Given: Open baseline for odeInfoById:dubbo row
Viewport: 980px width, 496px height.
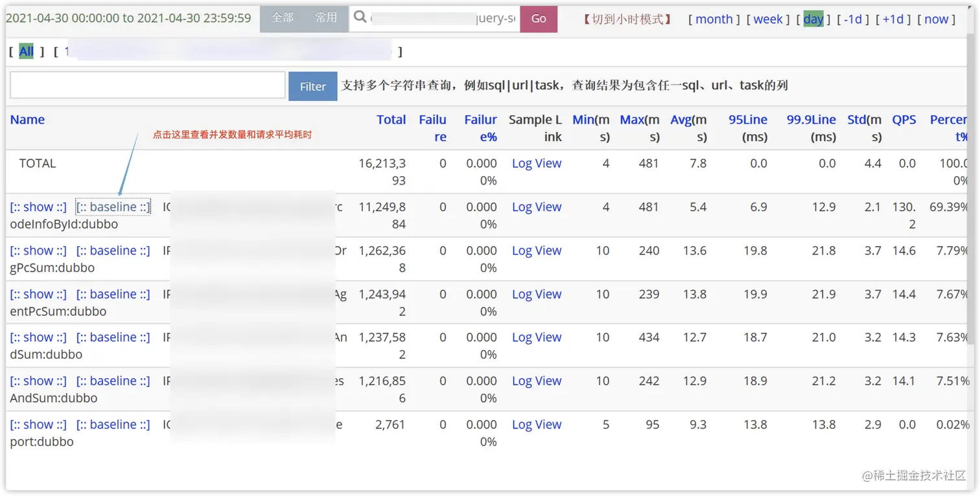Looking at the screenshot, I should click(x=113, y=207).
